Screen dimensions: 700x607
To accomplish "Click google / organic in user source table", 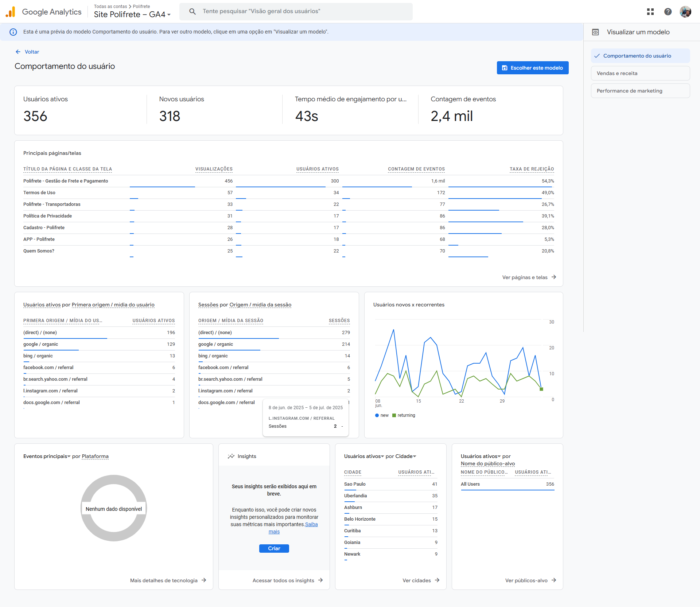I will [99, 344].
